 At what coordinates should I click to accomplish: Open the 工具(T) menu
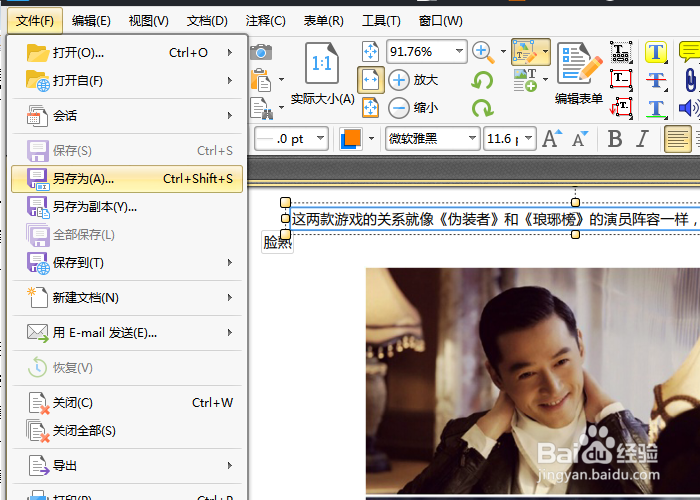381,21
